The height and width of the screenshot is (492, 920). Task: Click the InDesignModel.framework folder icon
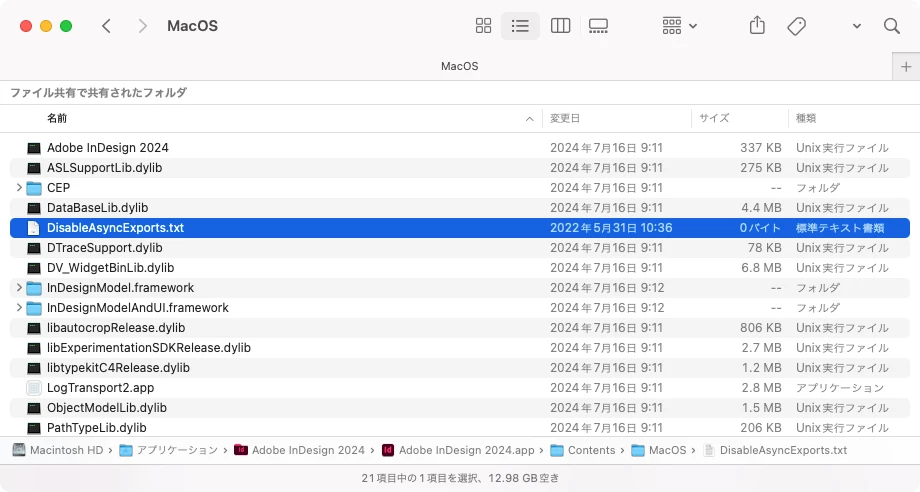(x=34, y=287)
